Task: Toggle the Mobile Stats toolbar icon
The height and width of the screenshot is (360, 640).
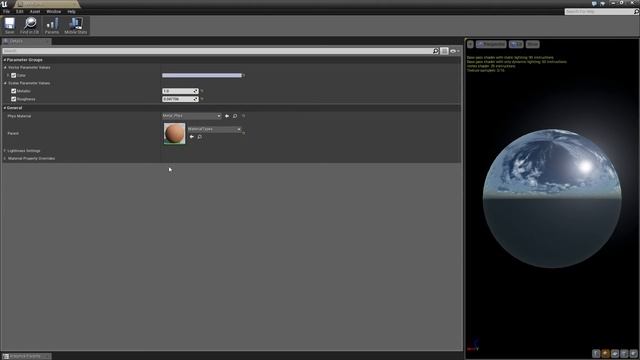Action: (x=76, y=25)
